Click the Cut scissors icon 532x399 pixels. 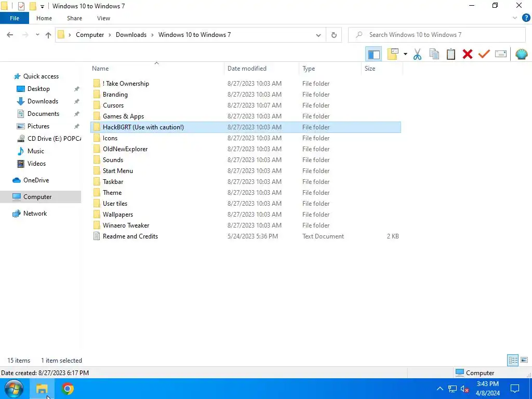point(417,54)
